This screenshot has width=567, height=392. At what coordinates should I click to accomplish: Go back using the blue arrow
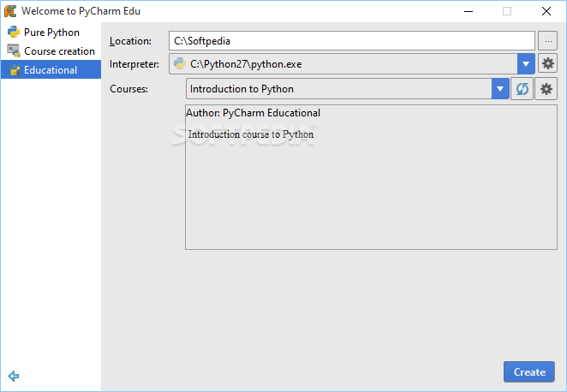click(14, 376)
